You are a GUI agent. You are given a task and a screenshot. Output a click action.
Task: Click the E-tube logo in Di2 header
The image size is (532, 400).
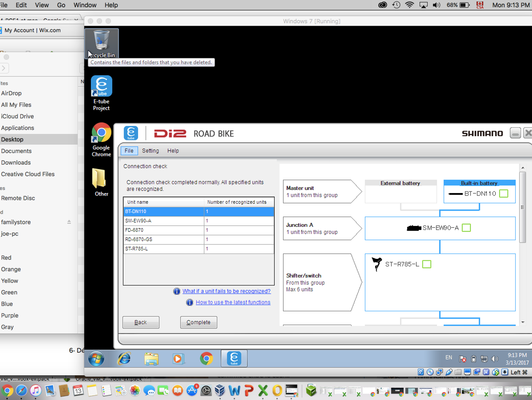[131, 133]
